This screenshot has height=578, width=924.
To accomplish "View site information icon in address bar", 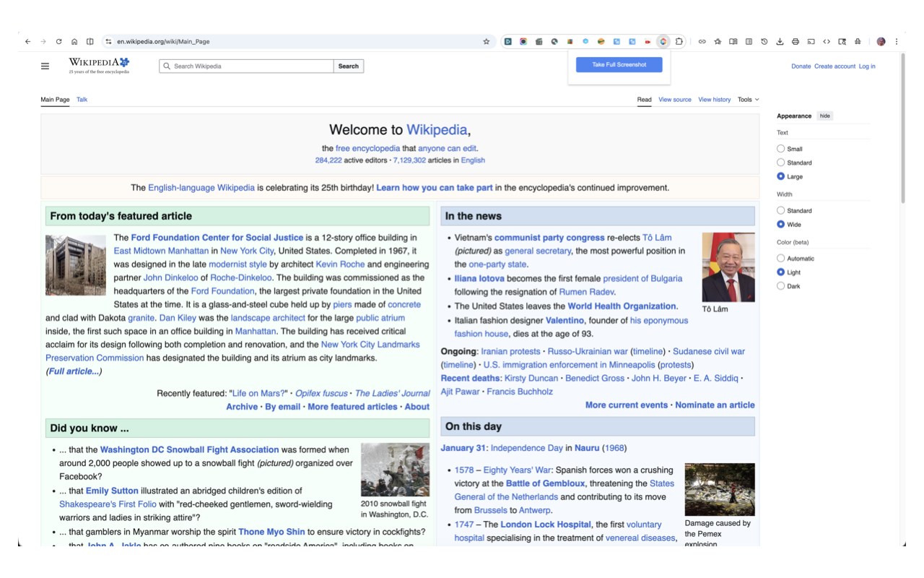I will point(108,42).
